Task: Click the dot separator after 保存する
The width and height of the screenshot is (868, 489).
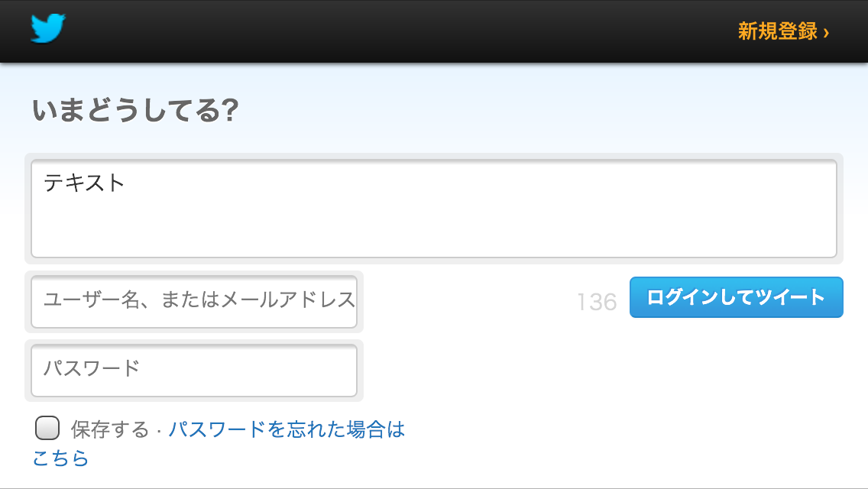Action: [159, 430]
